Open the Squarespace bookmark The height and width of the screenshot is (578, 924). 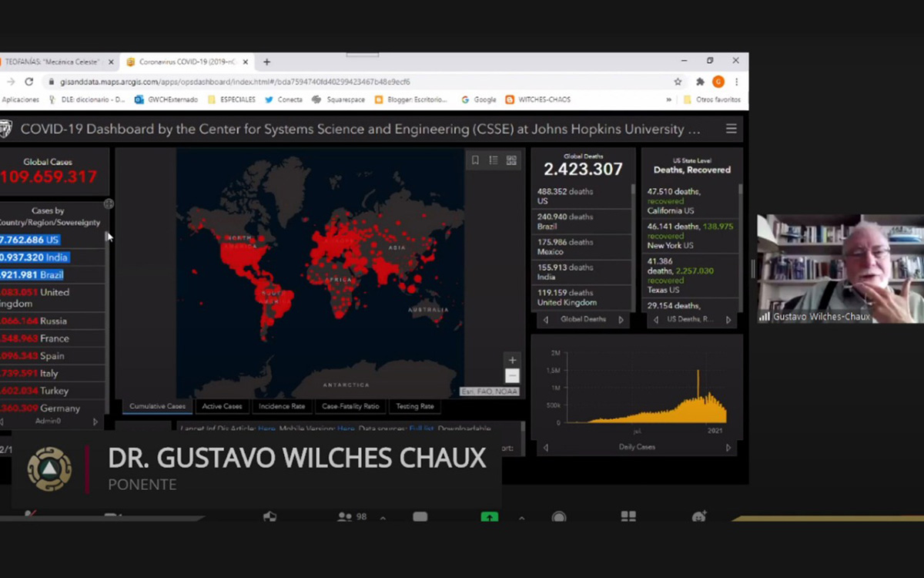pos(339,99)
